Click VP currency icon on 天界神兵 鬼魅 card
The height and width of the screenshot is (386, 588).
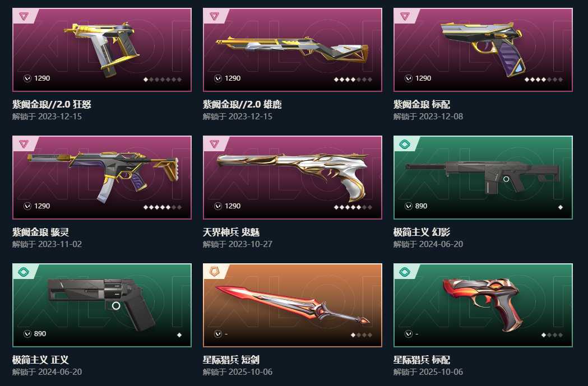(x=218, y=206)
